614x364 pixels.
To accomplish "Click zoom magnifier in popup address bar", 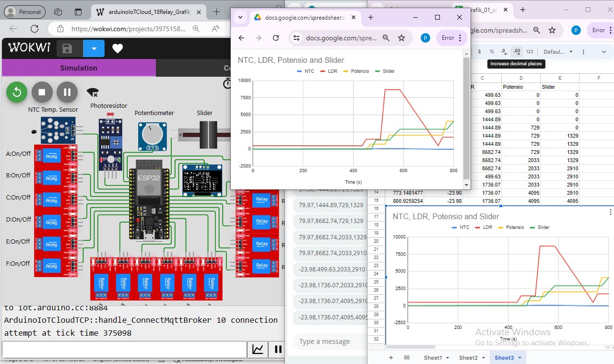I will [x=386, y=38].
